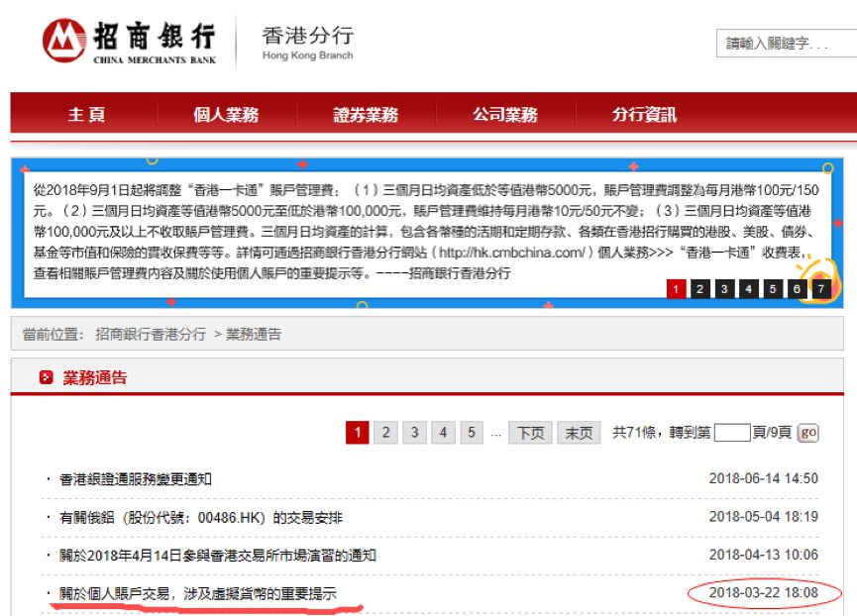The height and width of the screenshot is (616, 857).
Task: Open notice 有關俄鋁 00486.HK 的交易安排
Action: [x=200, y=517]
